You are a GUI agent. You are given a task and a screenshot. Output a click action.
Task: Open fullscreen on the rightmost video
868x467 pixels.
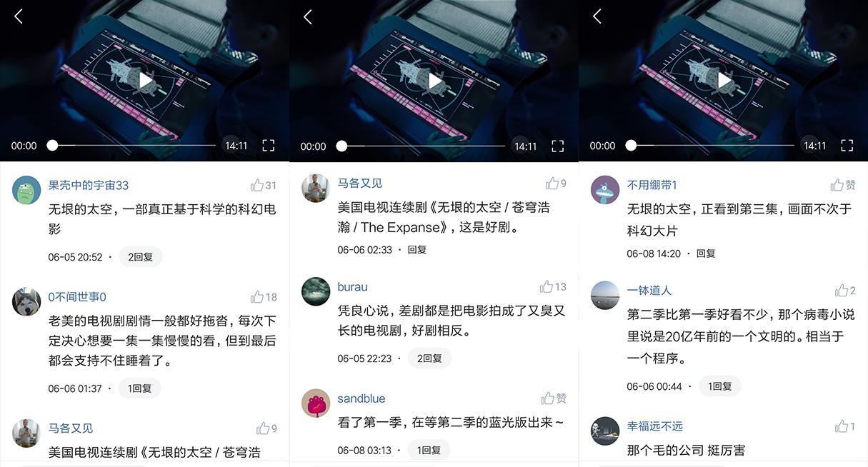pyautogui.click(x=847, y=146)
